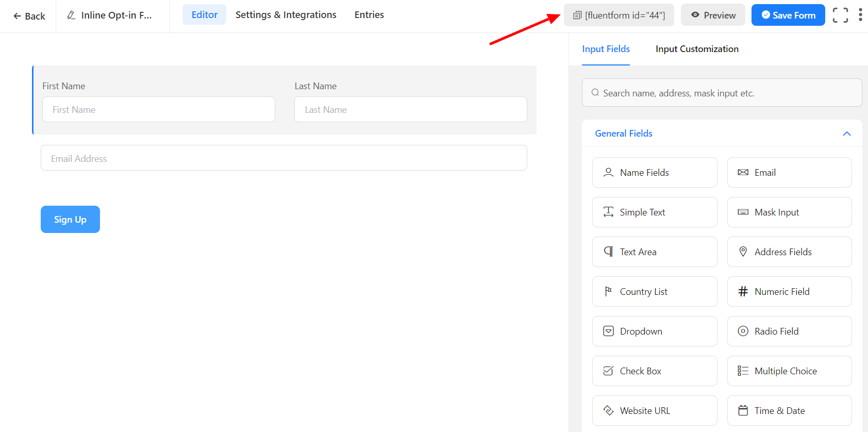Insert a Multiple Choice field
868x432 pixels.
click(789, 371)
